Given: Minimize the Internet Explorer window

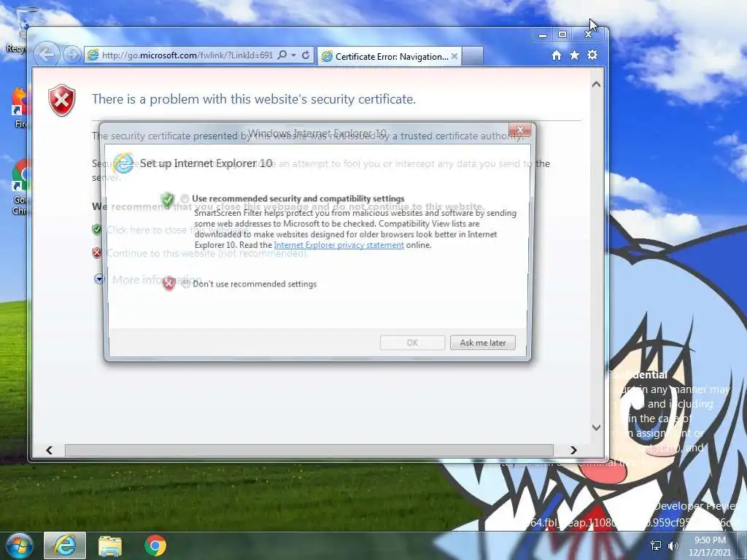Looking at the screenshot, I should click(x=543, y=35).
